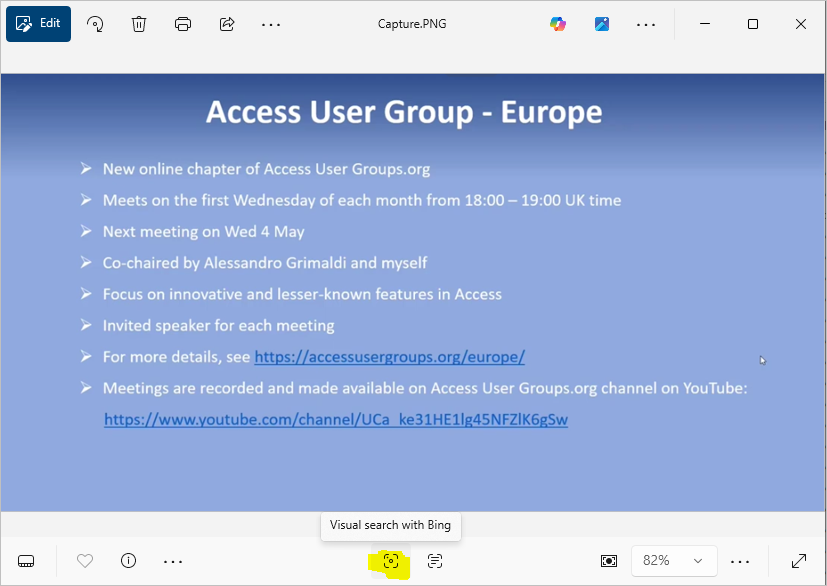Show file info with the info icon
This screenshot has height=586, width=827.
click(128, 560)
